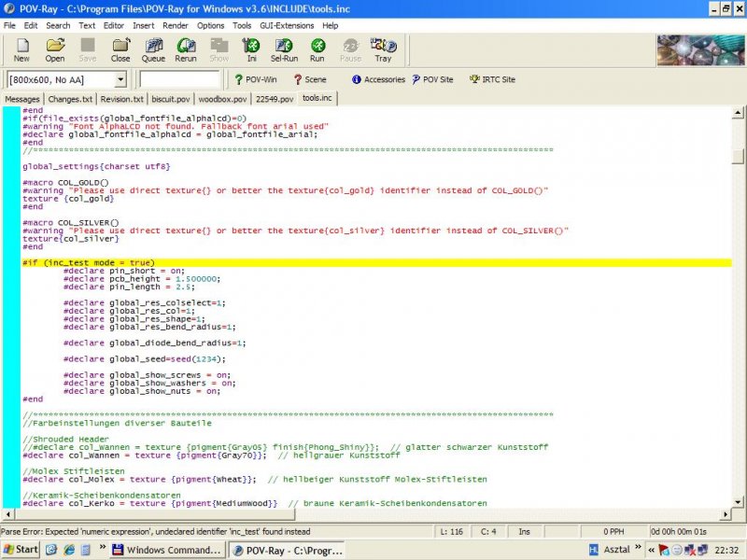747x560 pixels.
Task: Click the Pause render icon
Action: tap(351, 50)
